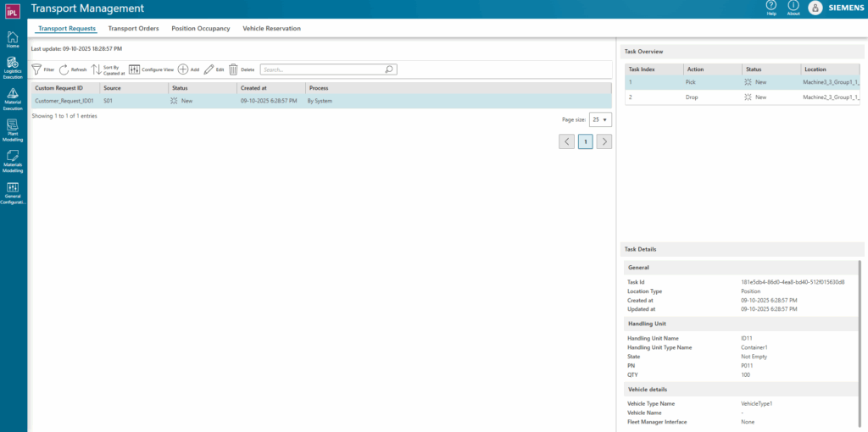Sort by Created at column header
This screenshot has height=432, width=868.
(271, 88)
